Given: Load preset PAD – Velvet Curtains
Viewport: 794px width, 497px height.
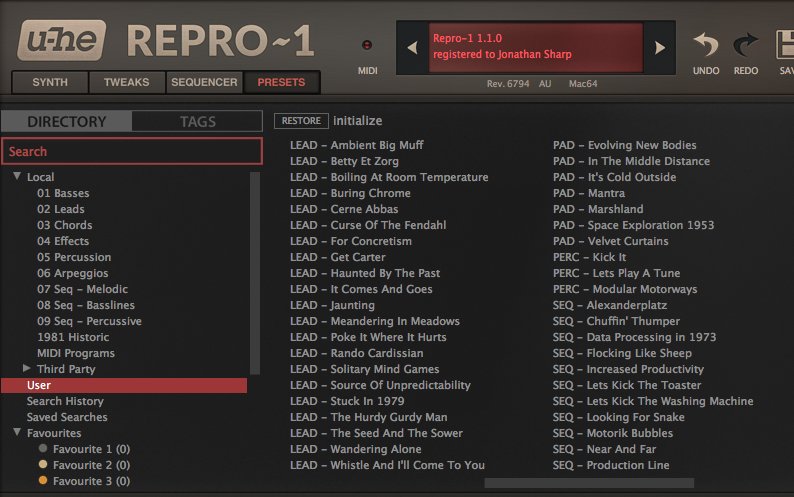Looking at the screenshot, I should [x=610, y=241].
